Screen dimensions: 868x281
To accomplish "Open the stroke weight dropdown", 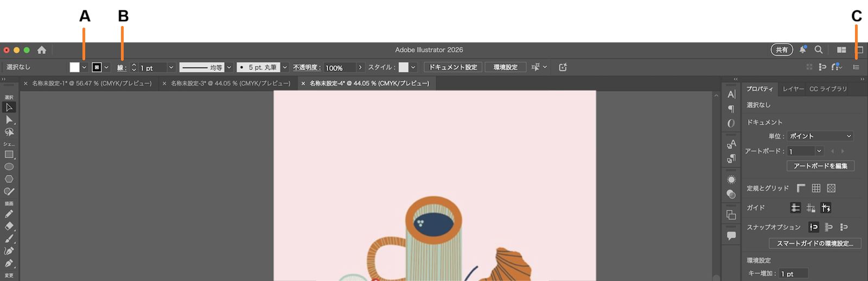I will click(x=171, y=68).
